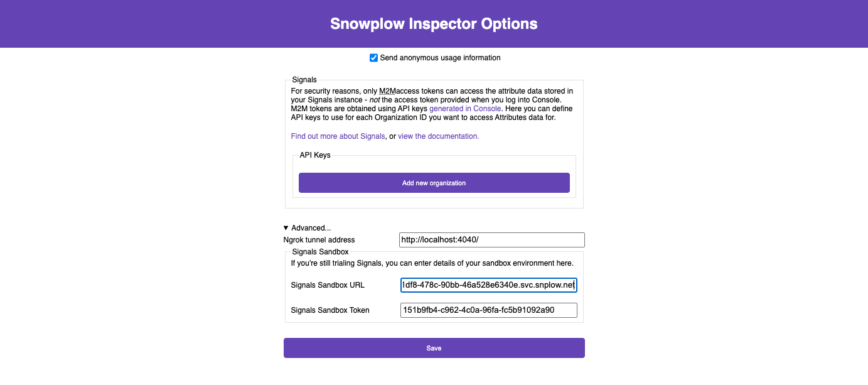Click the 'Signals Sandbox Token' label
Screen dimensions: 868x385
[x=330, y=310]
